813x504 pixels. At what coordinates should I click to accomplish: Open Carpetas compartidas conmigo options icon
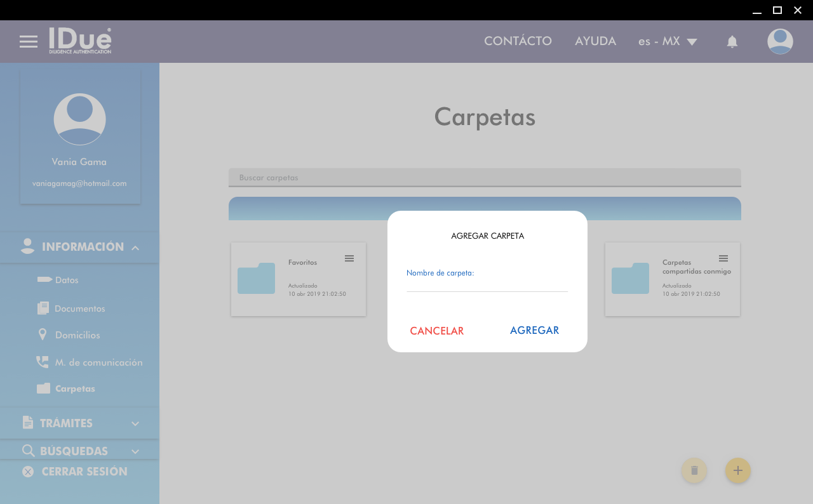[723, 258]
